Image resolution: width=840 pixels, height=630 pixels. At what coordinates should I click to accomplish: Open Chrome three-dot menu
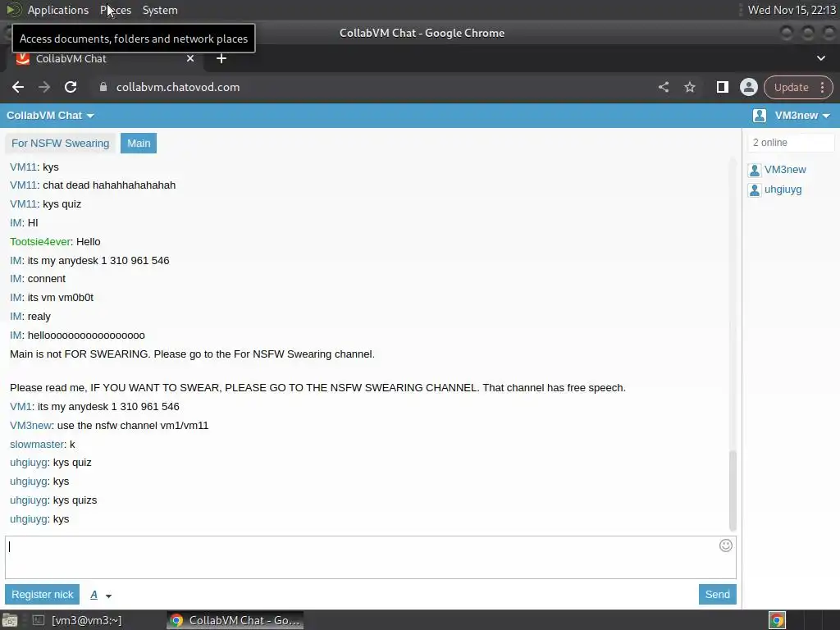pos(822,87)
